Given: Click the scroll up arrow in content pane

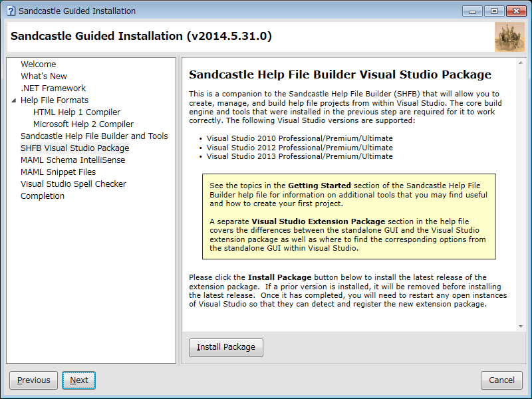Looking at the screenshot, I should [521, 63].
